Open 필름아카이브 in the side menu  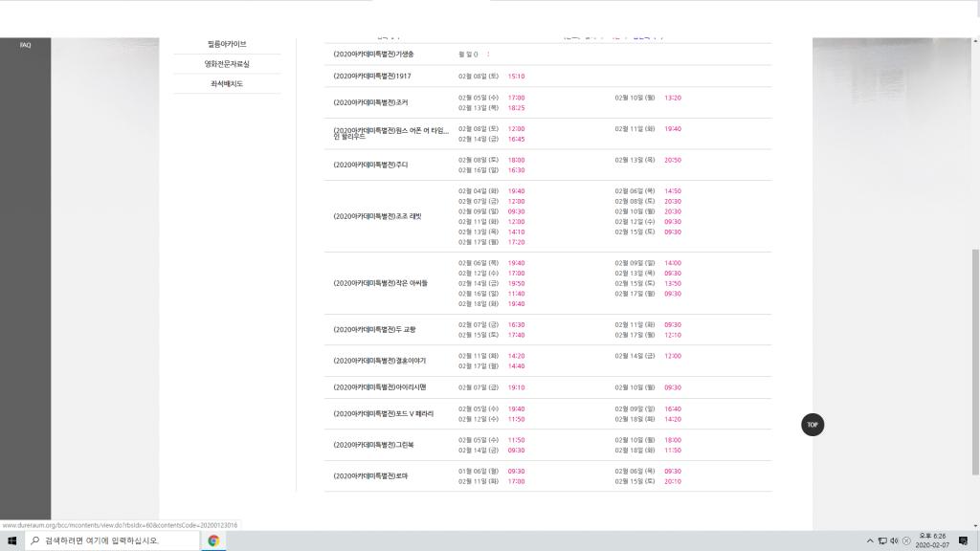click(x=227, y=44)
